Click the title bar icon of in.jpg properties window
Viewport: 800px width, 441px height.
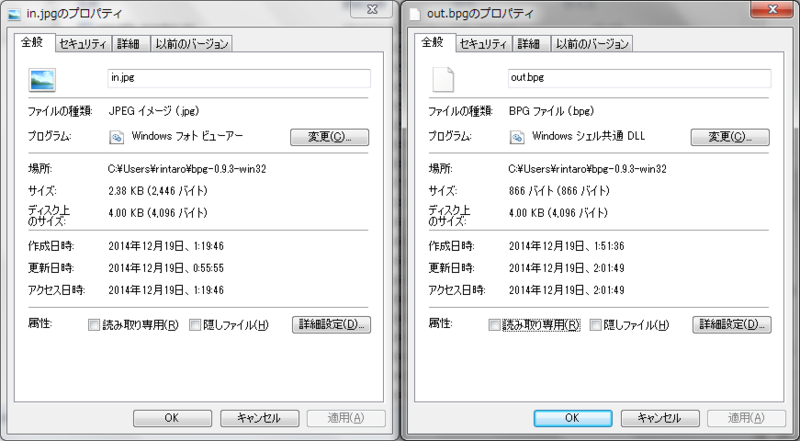coord(15,14)
